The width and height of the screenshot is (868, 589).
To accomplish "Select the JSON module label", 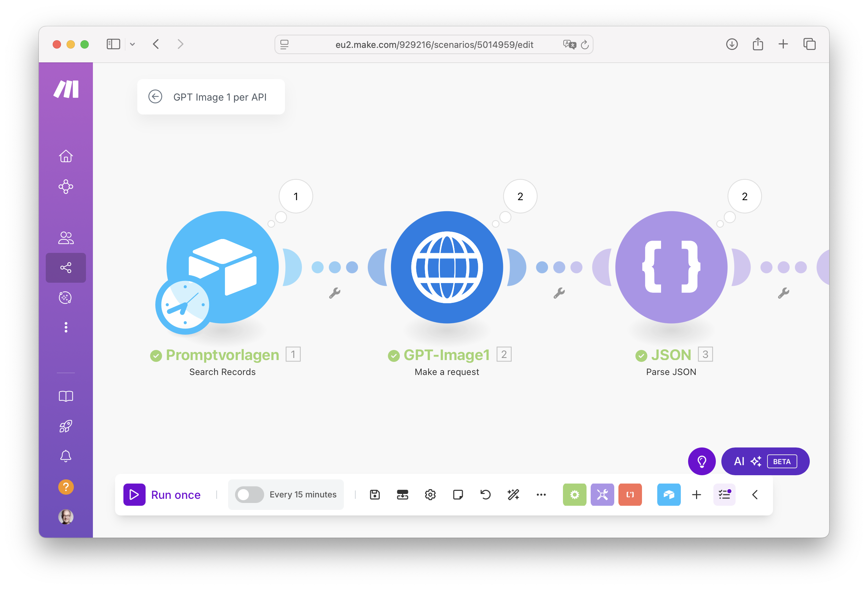I will click(x=671, y=355).
